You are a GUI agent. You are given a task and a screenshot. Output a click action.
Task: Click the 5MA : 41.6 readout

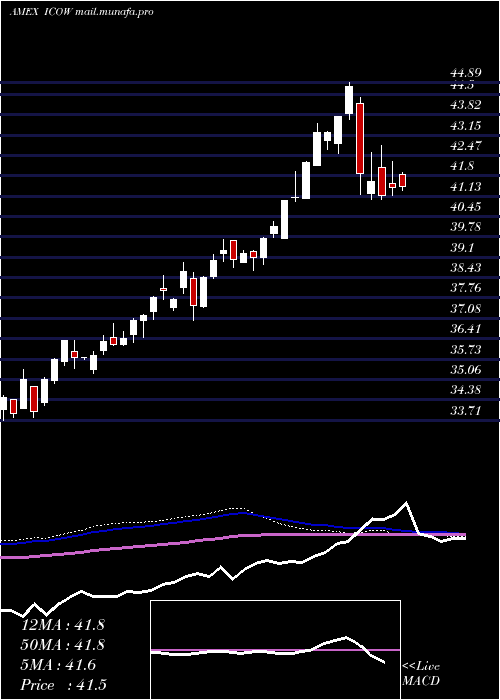[58, 665]
